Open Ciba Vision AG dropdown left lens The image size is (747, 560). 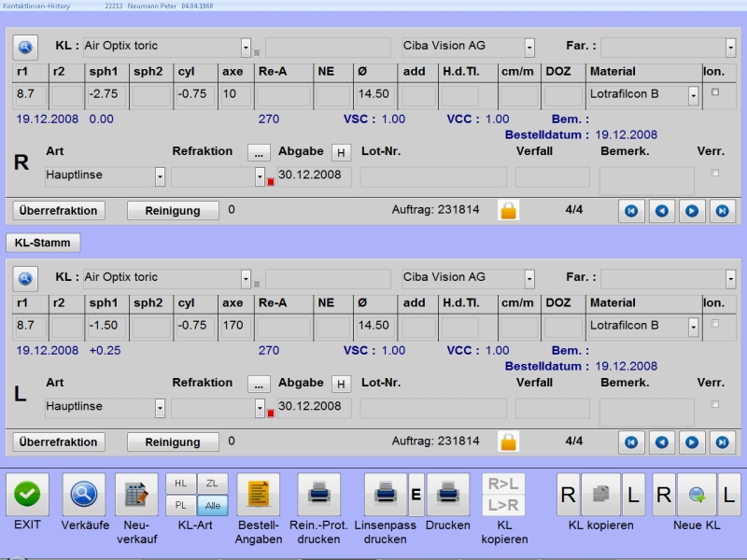click(529, 279)
